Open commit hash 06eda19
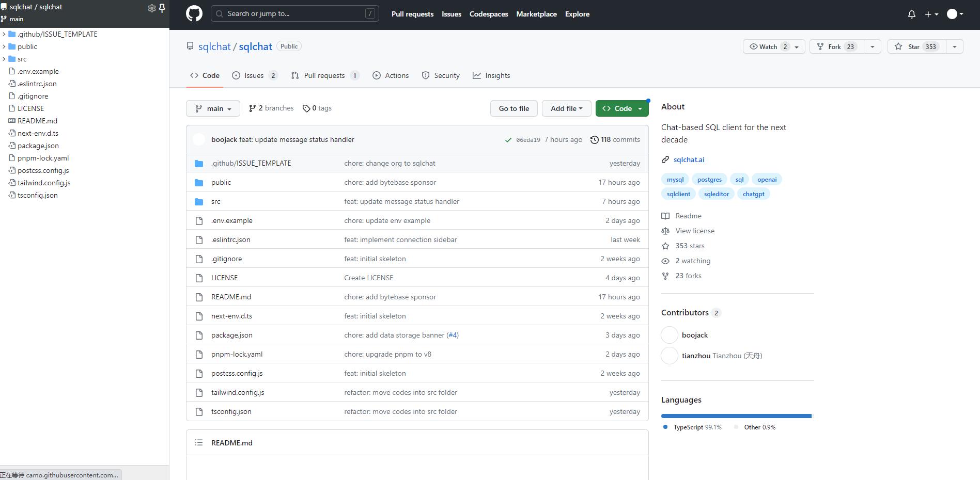 (528, 140)
